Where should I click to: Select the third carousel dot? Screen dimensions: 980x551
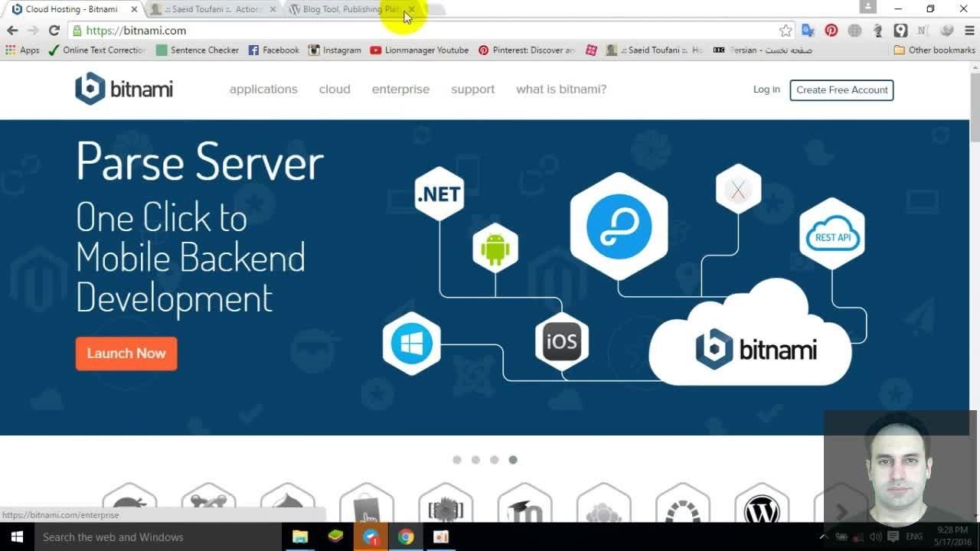tap(495, 460)
